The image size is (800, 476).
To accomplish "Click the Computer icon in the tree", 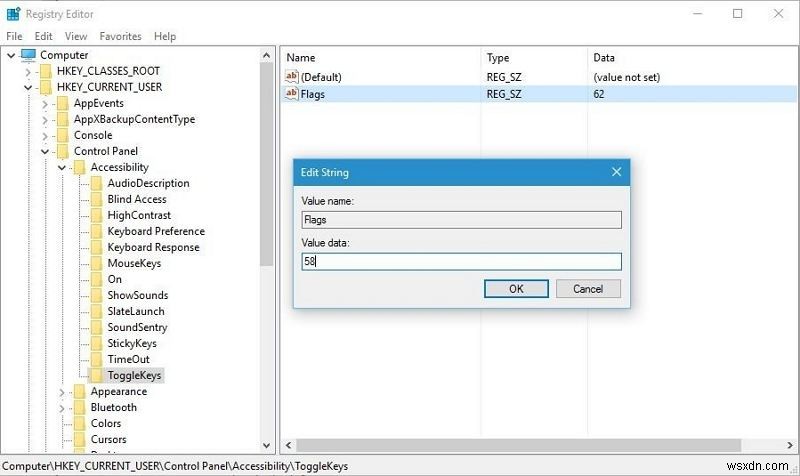I will tap(29, 55).
